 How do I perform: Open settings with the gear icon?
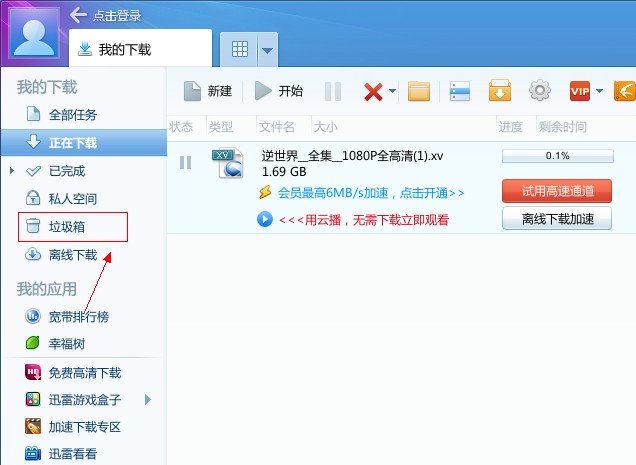tap(540, 90)
